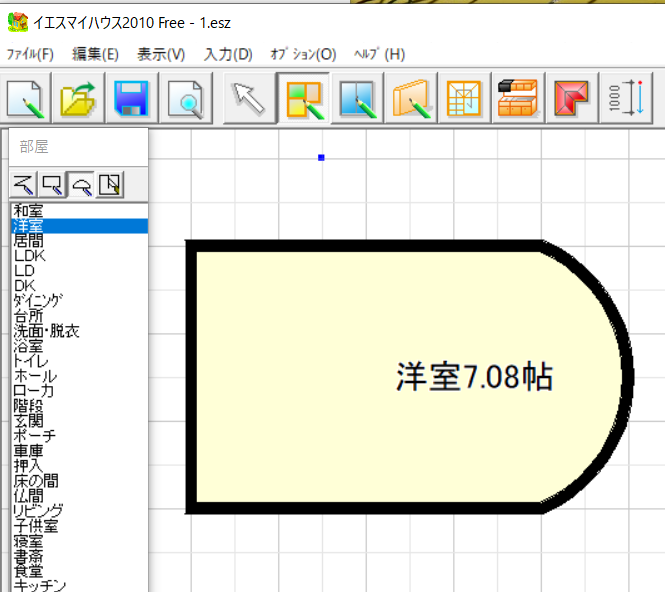This screenshot has width=665, height=592.
Task: Select ローカ in the room list
Action: coord(79,391)
